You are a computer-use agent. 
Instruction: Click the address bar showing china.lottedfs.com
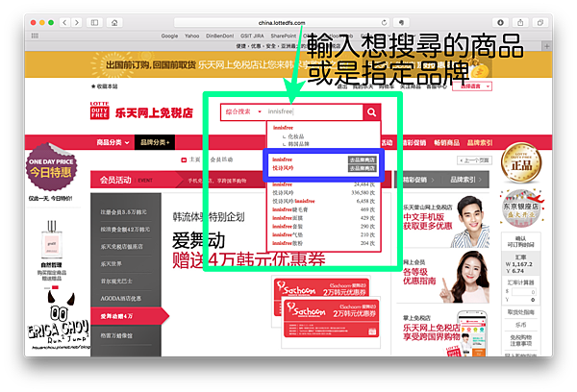(282, 22)
